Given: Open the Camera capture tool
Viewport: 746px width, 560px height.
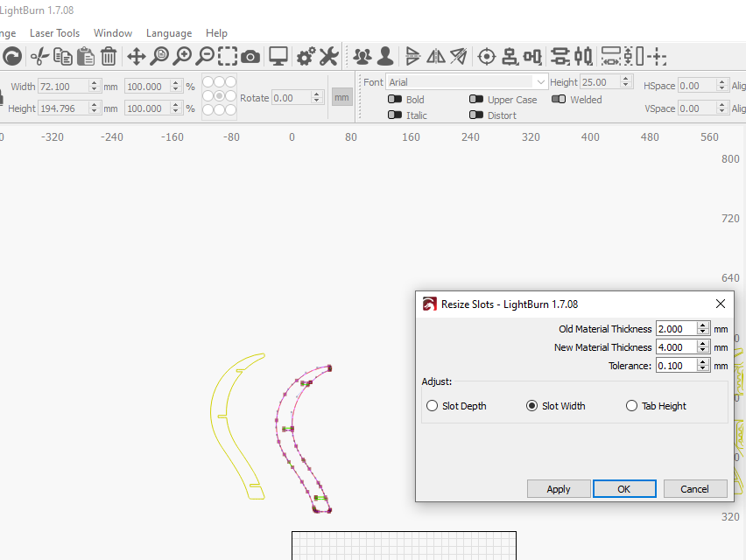Looking at the screenshot, I should pos(250,57).
